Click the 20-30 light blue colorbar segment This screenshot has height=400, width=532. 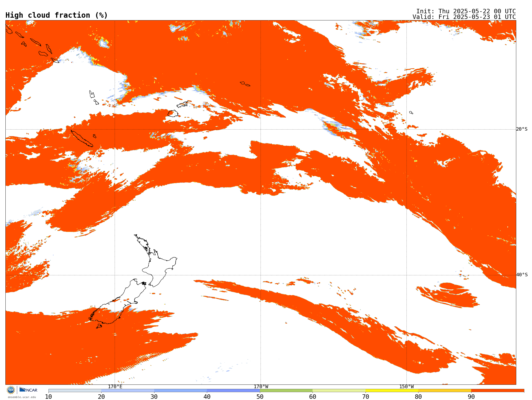(128, 391)
